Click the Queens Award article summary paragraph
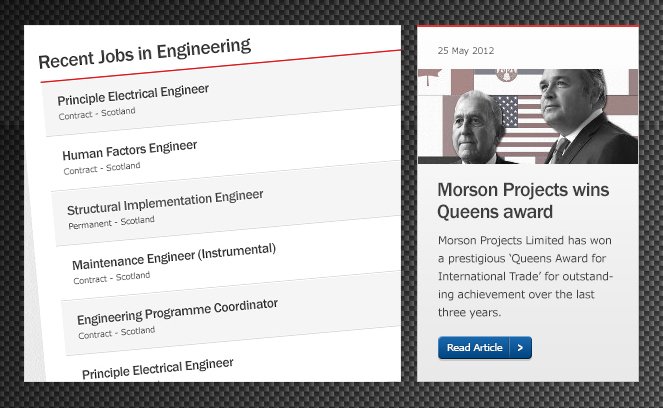Screen dimensions: 663x408 (524, 276)
